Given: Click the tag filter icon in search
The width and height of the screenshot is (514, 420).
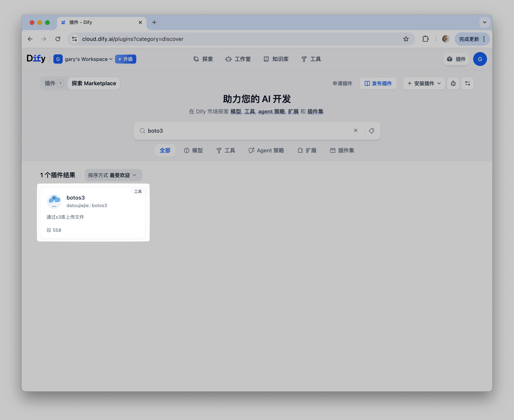Looking at the screenshot, I should click(x=371, y=131).
